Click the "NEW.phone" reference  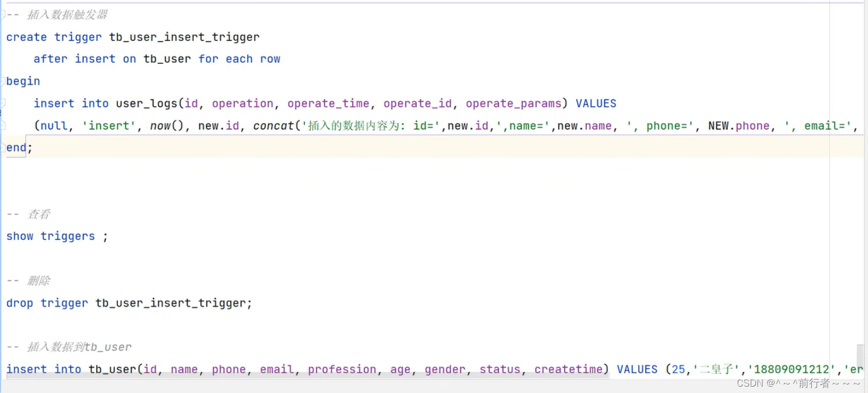click(x=739, y=126)
